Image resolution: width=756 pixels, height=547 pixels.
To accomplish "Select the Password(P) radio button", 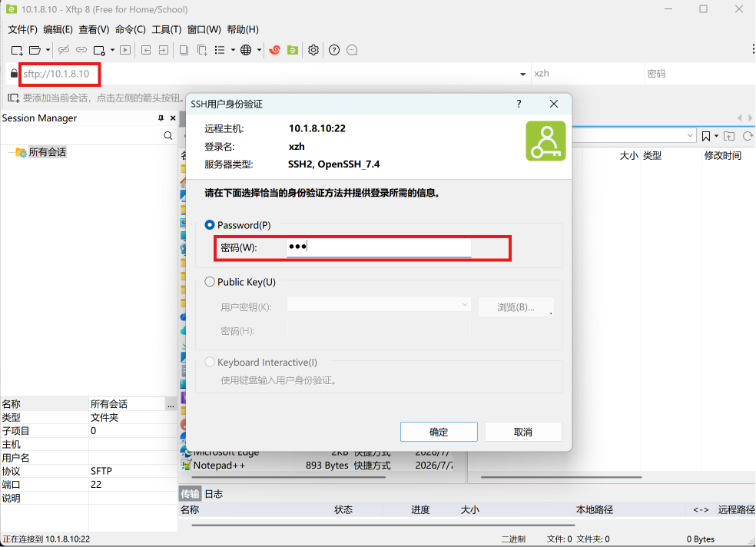I will (210, 225).
